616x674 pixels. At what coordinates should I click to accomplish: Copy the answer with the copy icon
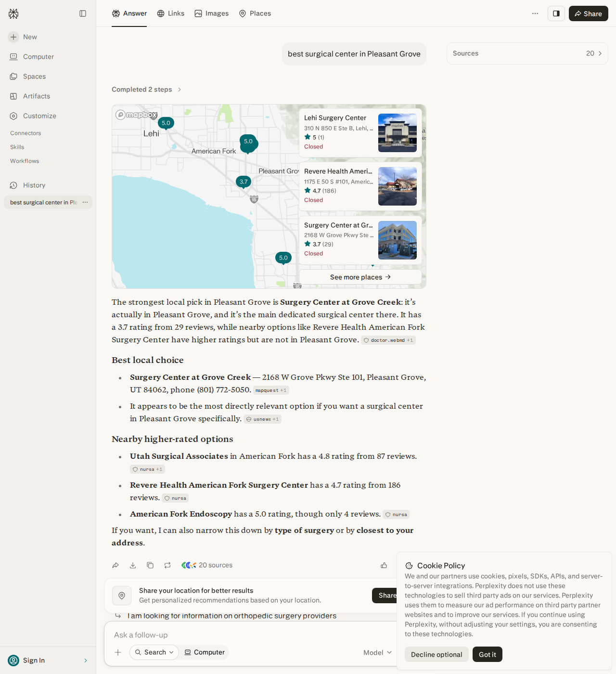click(150, 565)
